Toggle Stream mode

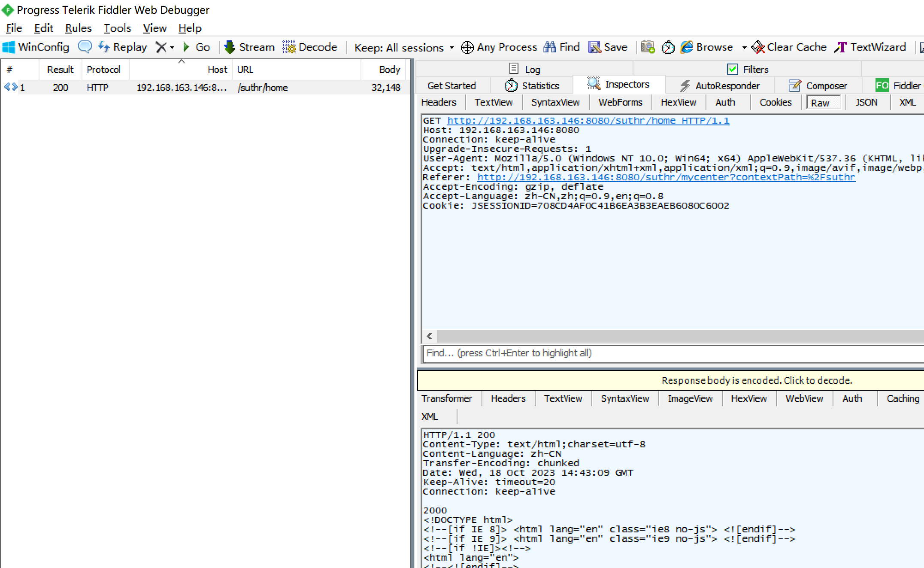249,47
